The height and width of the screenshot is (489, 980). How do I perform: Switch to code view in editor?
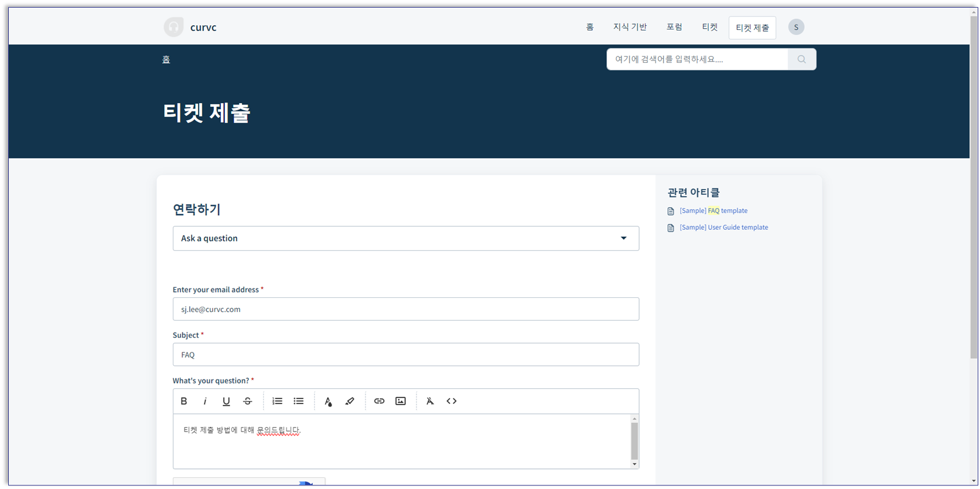coord(452,401)
